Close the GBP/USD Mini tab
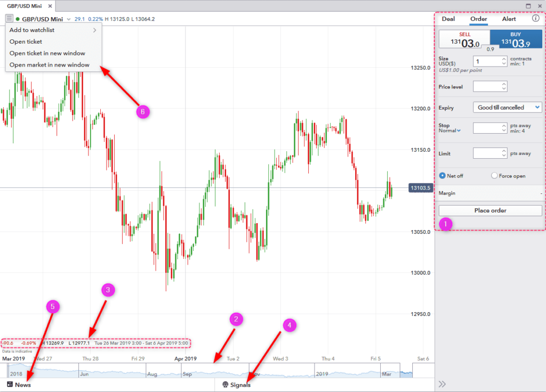The height and width of the screenshot is (392, 546). coord(50,6)
